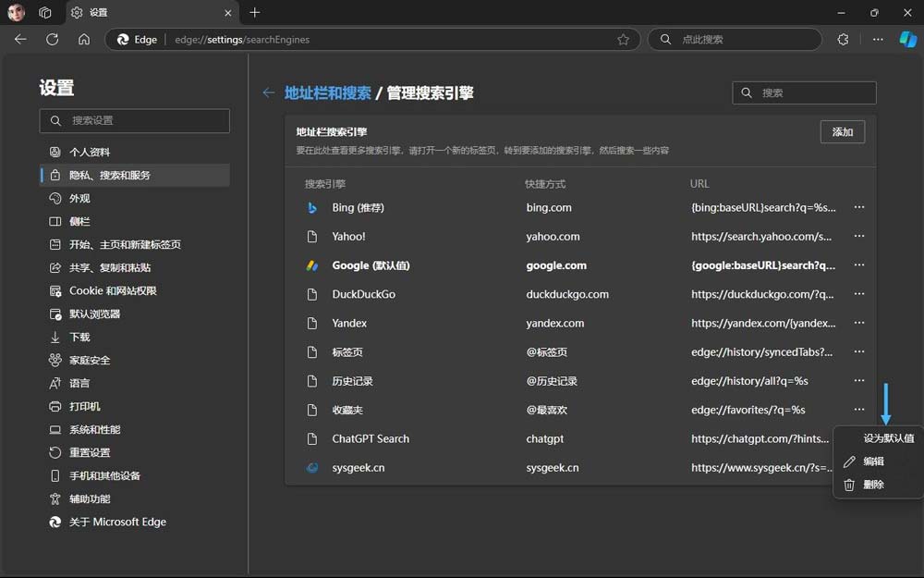Select the Yahoo! engine name
The width and height of the screenshot is (924, 578).
(349, 237)
